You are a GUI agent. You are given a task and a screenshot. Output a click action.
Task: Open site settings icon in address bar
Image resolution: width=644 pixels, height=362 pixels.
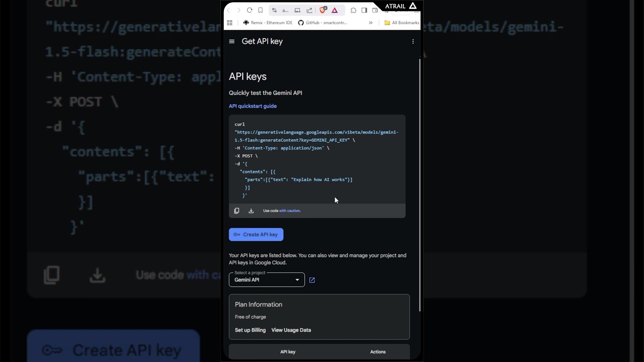[x=274, y=10]
